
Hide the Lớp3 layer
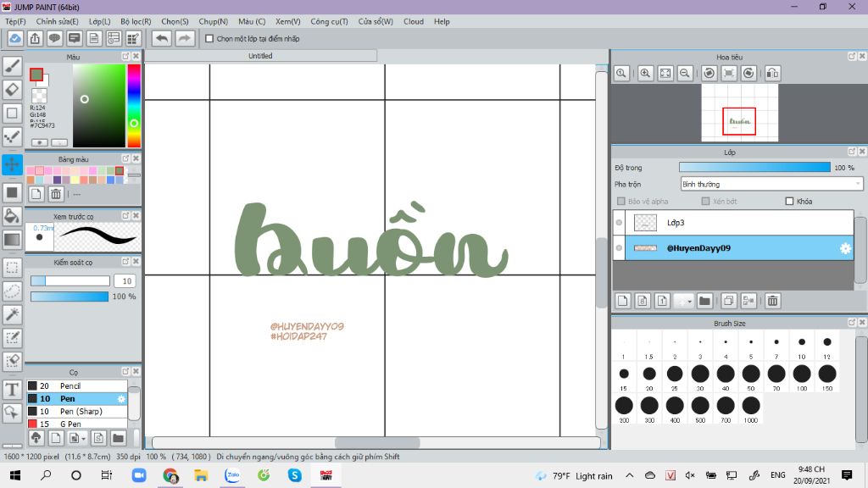[x=619, y=223]
